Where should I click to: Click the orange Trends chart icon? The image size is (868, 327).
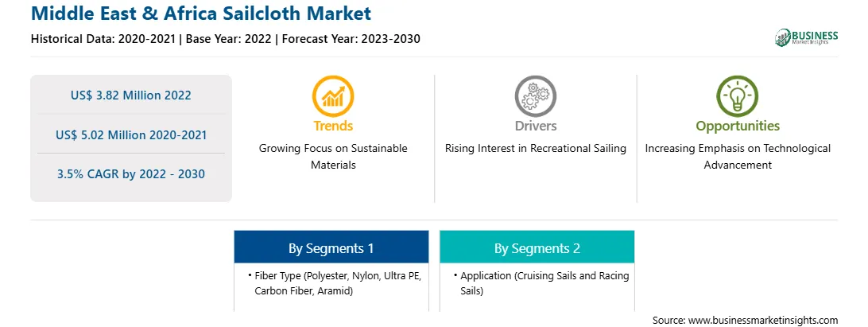point(333,96)
